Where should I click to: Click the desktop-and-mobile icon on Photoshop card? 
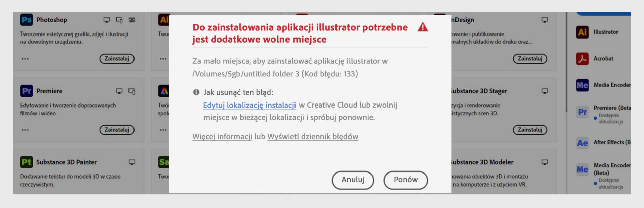coord(119,20)
